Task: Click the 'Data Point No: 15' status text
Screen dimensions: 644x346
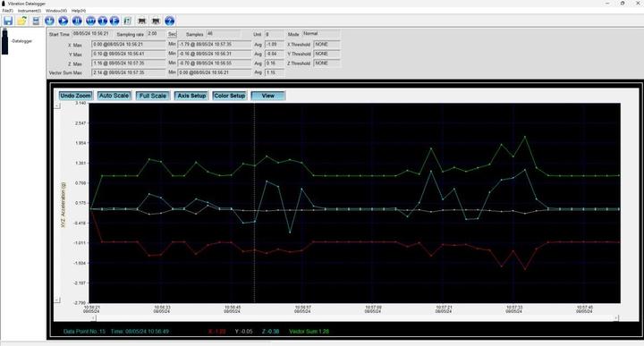Action: [84, 331]
